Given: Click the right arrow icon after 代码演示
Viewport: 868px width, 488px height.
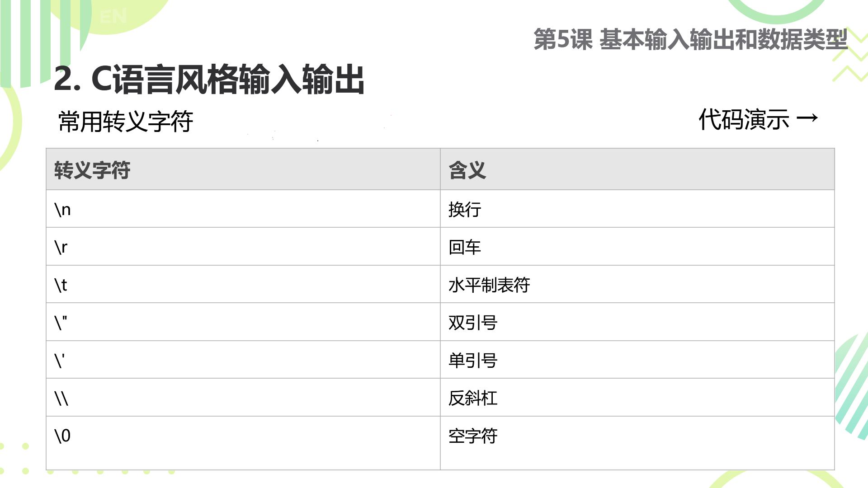Looking at the screenshot, I should pyautogui.click(x=807, y=119).
